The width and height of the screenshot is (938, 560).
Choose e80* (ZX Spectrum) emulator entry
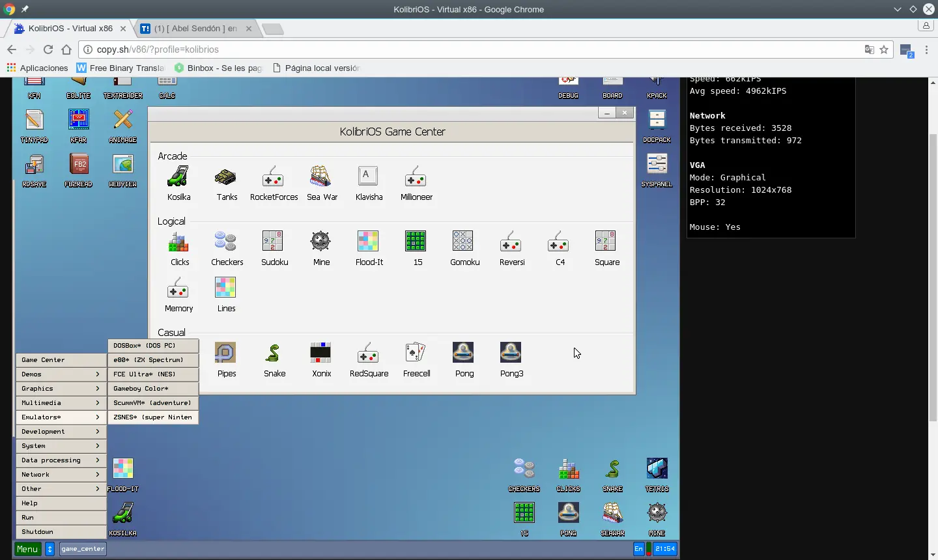(x=153, y=360)
